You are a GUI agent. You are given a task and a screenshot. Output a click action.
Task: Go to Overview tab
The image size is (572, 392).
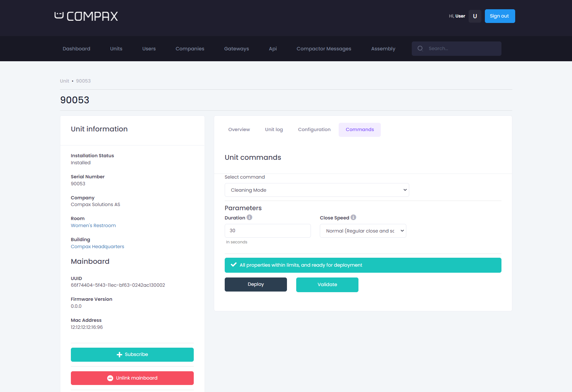pyautogui.click(x=239, y=129)
